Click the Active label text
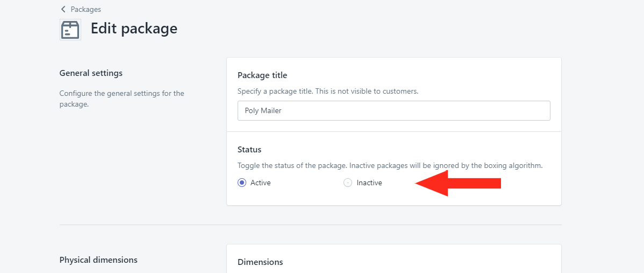 [260, 183]
